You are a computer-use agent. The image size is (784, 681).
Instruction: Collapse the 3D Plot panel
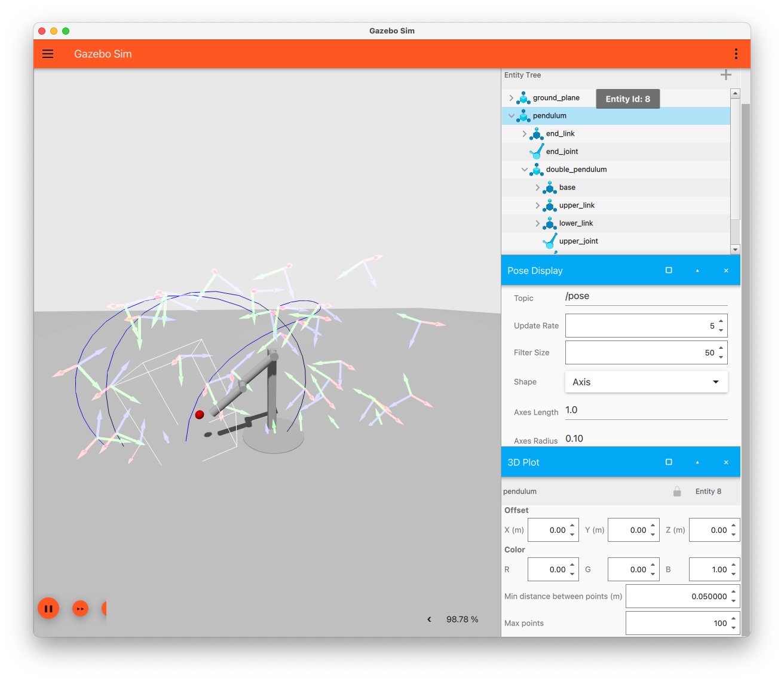pyautogui.click(x=697, y=462)
